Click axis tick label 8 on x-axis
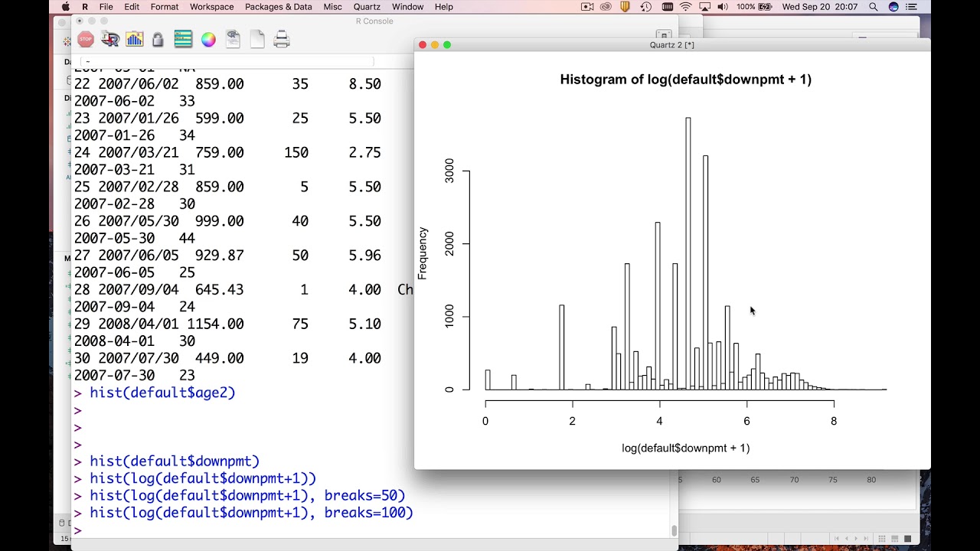 coord(834,421)
